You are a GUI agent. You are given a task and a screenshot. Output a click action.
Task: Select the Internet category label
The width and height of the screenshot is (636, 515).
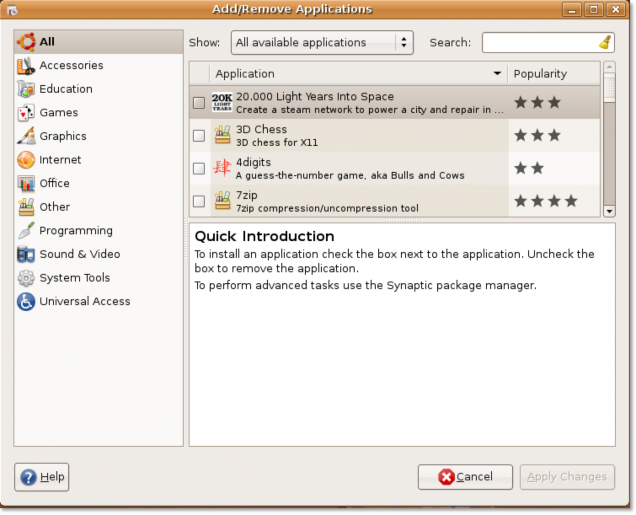[60, 160]
